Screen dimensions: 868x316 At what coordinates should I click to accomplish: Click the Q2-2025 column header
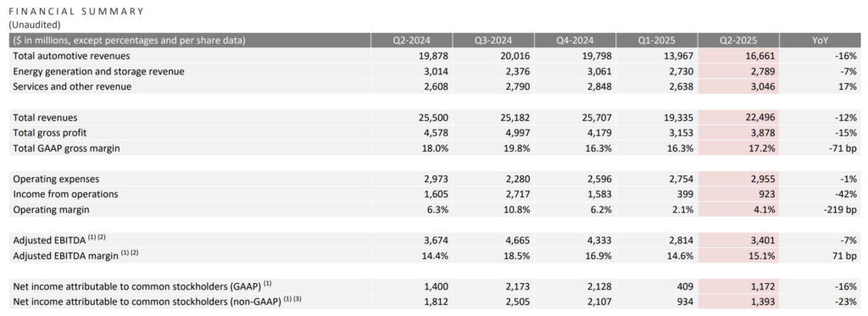click(738, 41)
